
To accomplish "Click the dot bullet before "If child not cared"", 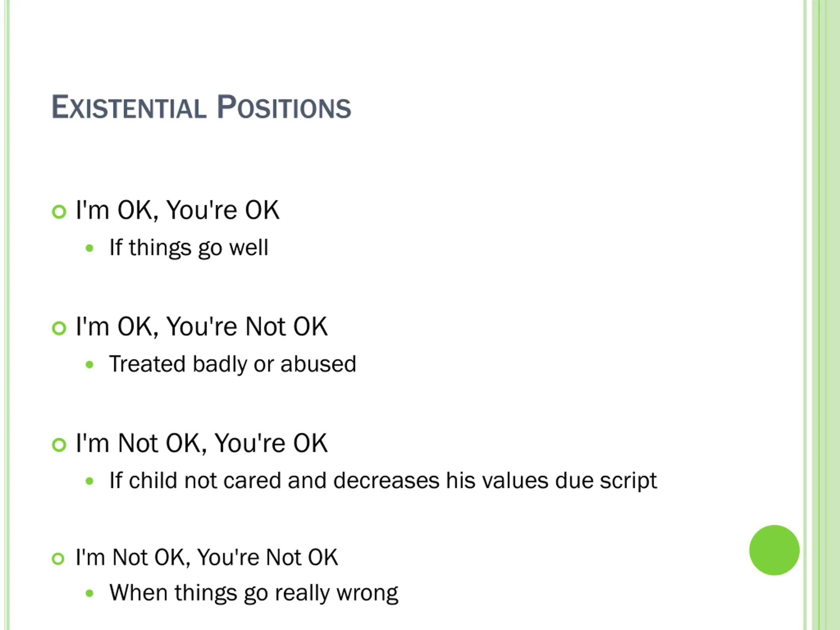I will point(90,481).
